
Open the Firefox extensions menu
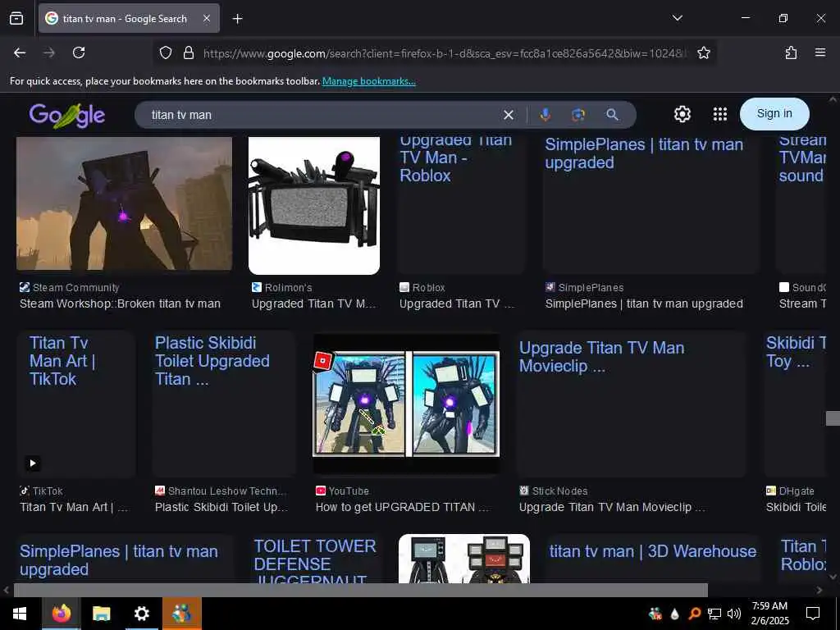[x=791, y=52]
